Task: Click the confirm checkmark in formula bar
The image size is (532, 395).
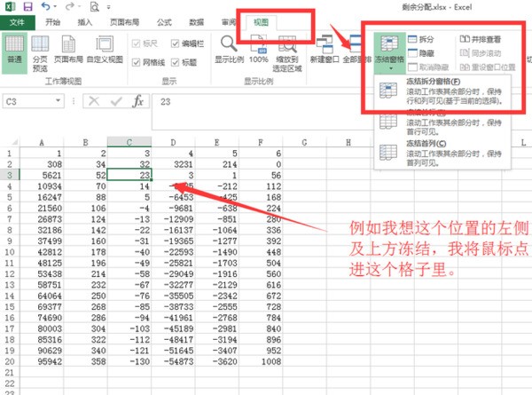Action: (116, 101)
